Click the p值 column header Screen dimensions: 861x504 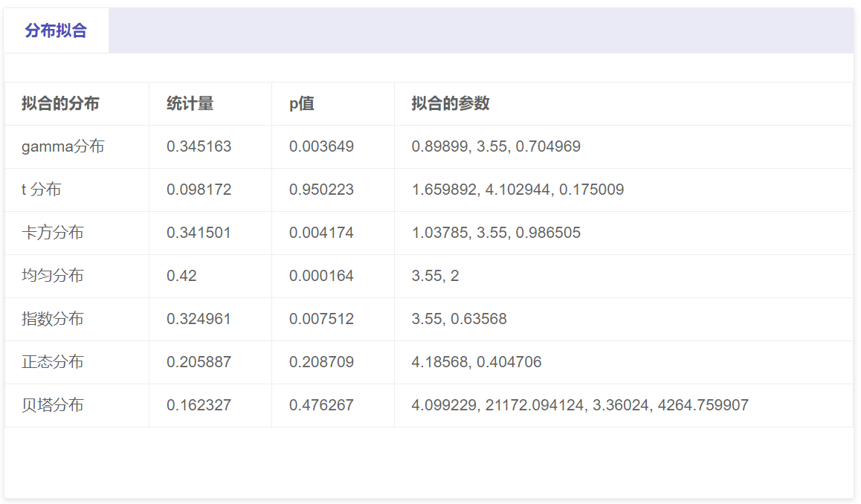click(302, 103)
